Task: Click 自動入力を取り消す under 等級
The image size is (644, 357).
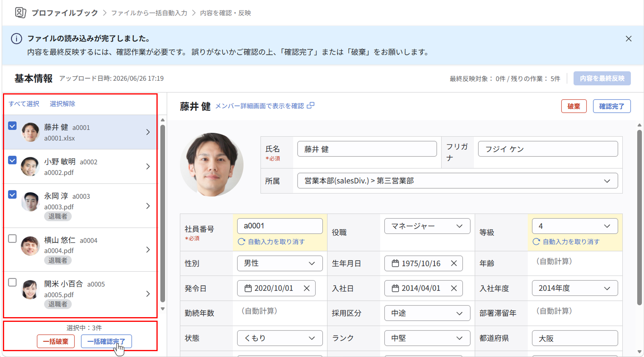Action: tap(571, 242)
